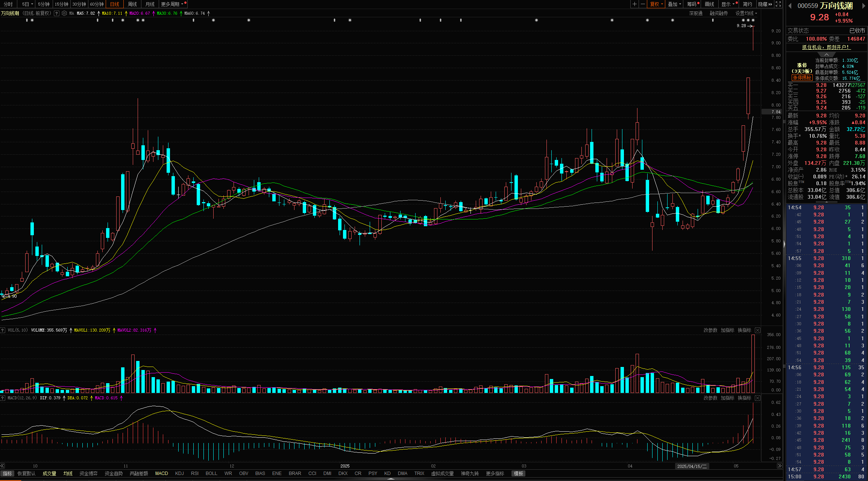Expand the bottom panel handle under the indicator bar
Screen dimensions: 868x481
coord(391,479)
